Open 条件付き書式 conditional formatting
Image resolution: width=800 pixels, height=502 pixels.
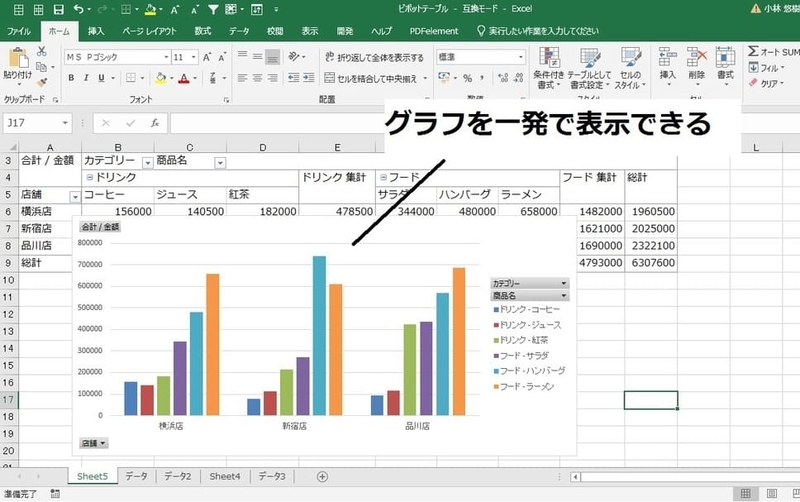[548, 68]
